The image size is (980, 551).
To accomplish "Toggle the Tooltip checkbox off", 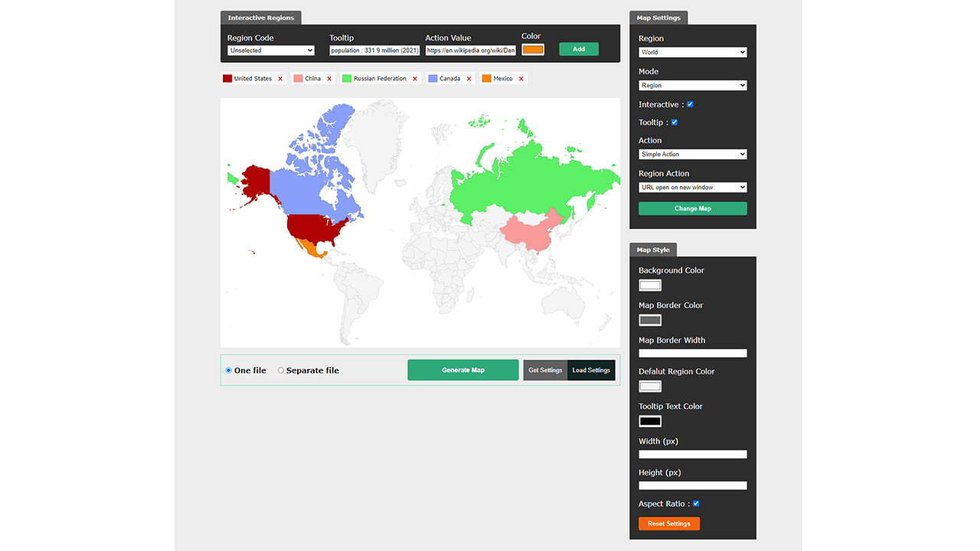I will tap(674, 122).
